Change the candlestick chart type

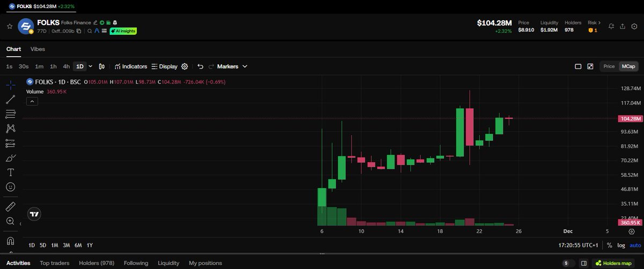tap(103, 66)
